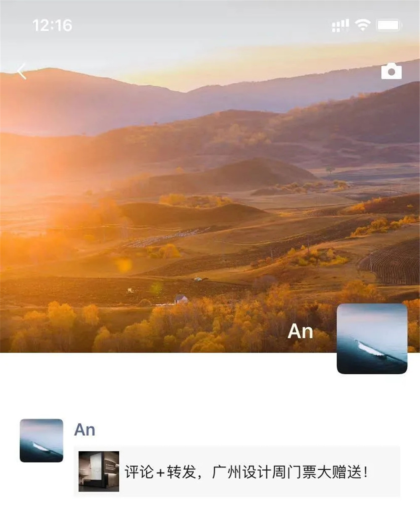Viewport: 420px width, 505px height.
Task: Tap the back arrow over the cover
Action: (22, 71)
